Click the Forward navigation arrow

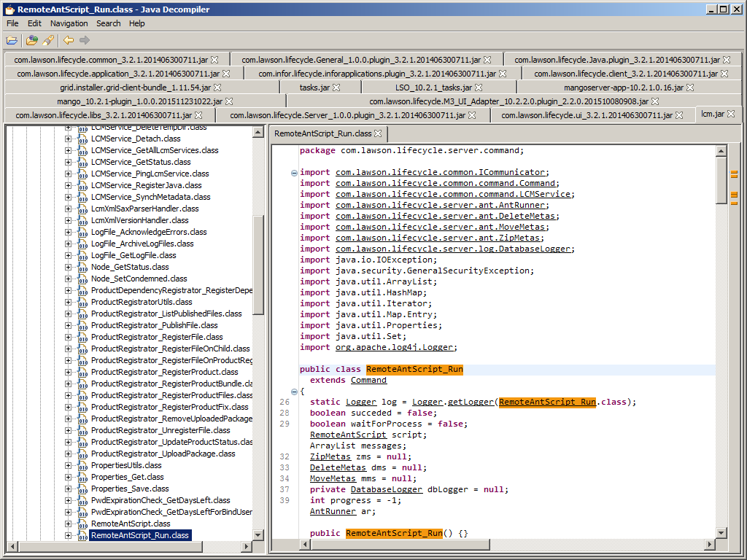coord(85,40)
